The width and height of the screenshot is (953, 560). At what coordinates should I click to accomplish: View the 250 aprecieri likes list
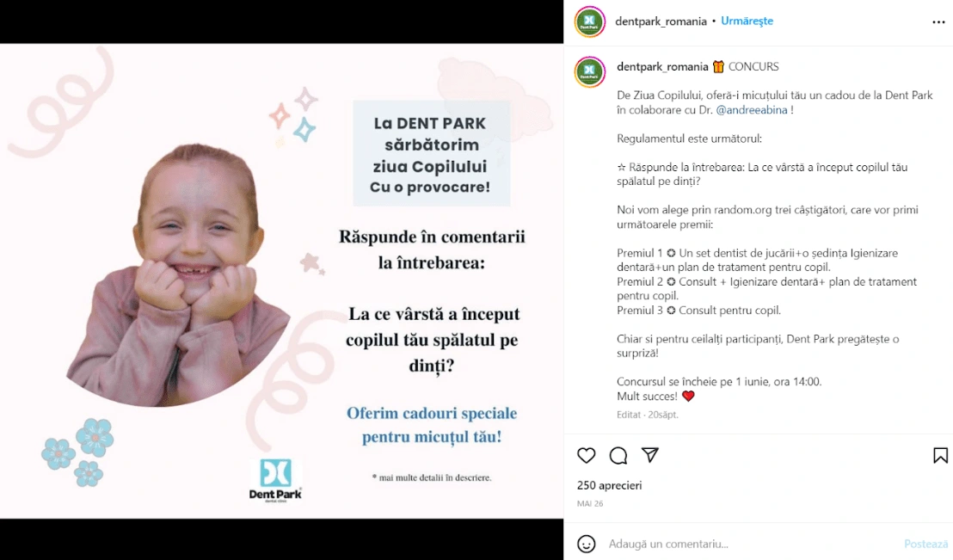click(x=609, y=485)
